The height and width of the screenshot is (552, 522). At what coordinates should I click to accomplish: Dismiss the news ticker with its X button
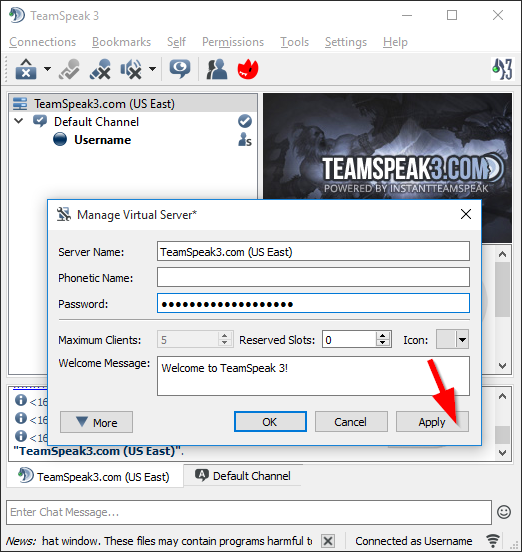pyautogui.click(x=328, y=540)
